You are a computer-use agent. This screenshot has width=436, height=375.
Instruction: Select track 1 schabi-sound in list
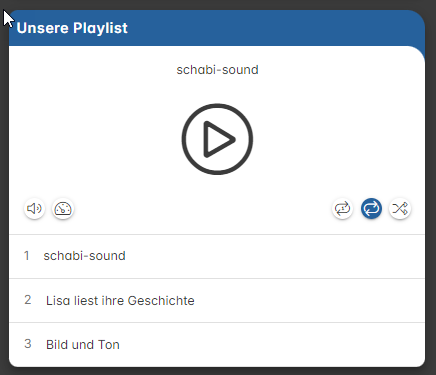pos(217,256)
